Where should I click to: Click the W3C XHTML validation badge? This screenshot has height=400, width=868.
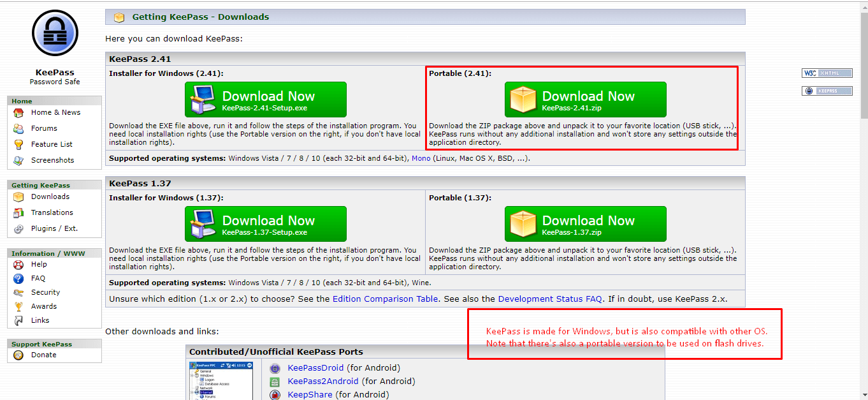(x=827, y=73)
